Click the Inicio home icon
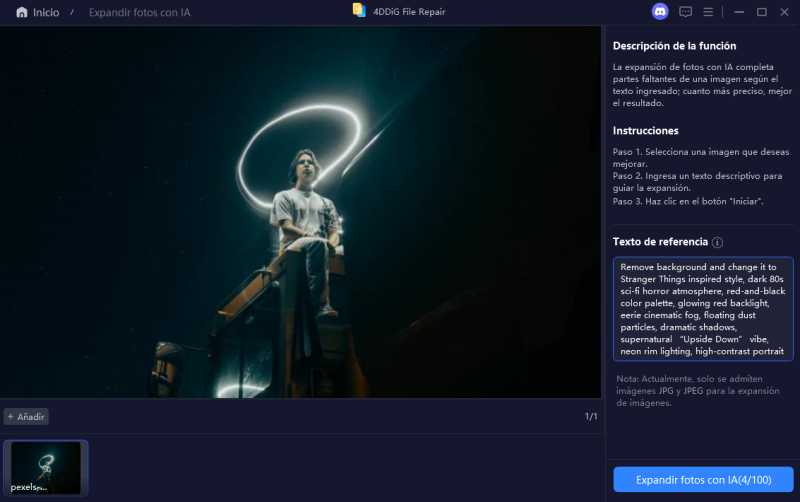 pyautogui.click(x=21, y=12)
